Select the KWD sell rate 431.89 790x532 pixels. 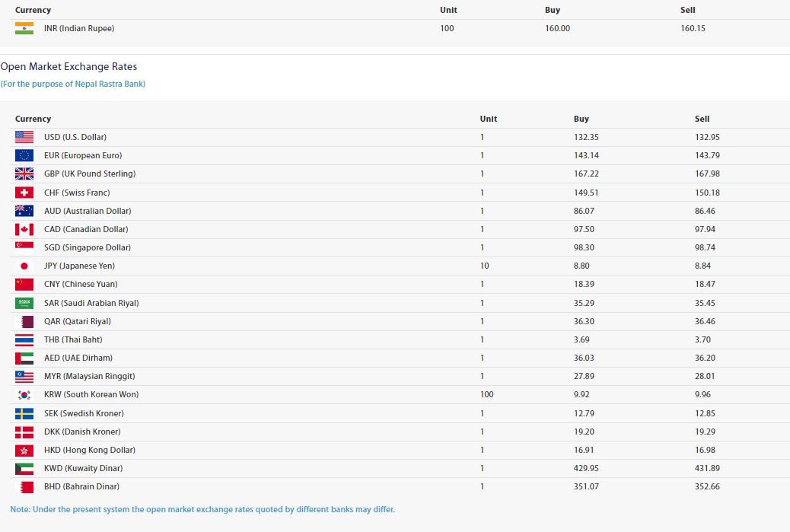pos(707,469)
